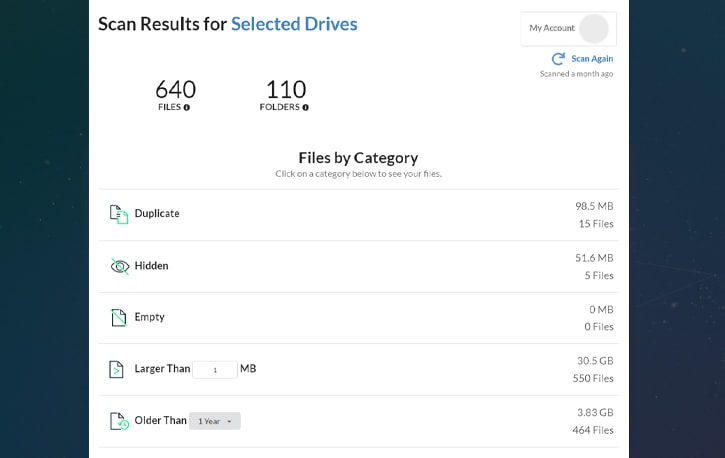This screenshot has height=458, width=725.
Task: Open the 1 Year dropdown
Action: pos(215,421)
